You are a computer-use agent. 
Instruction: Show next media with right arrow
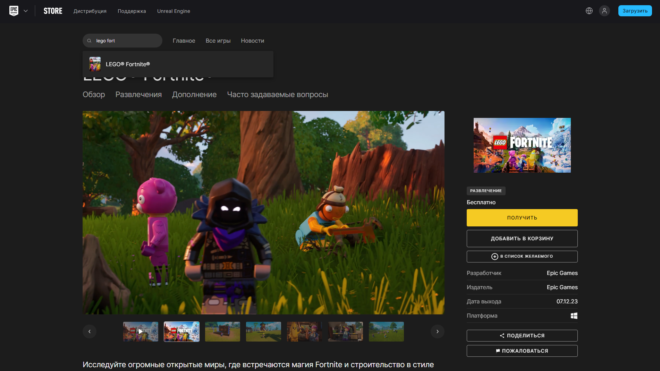[x=437, y=331]
